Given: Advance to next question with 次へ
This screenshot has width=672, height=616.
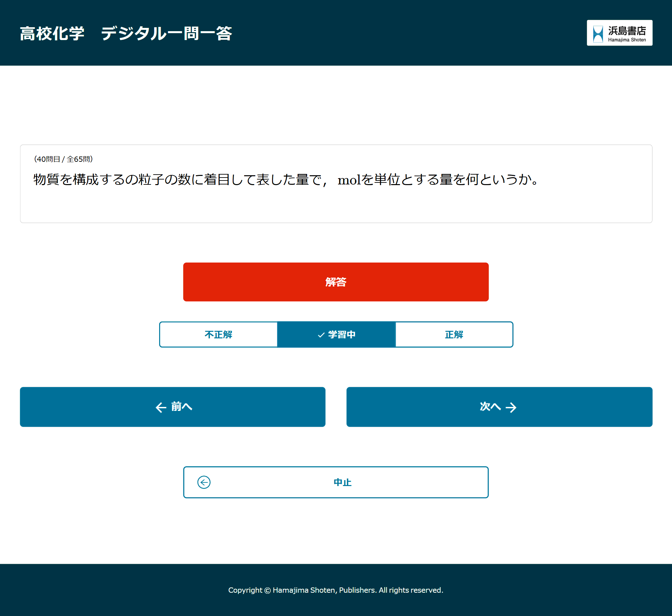Looking at the screenshot, I should tap(499, 407).
